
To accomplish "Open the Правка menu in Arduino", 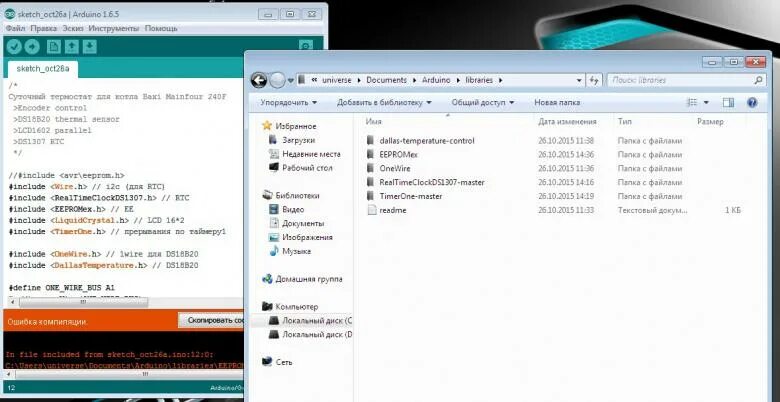I will coord(43,28).
